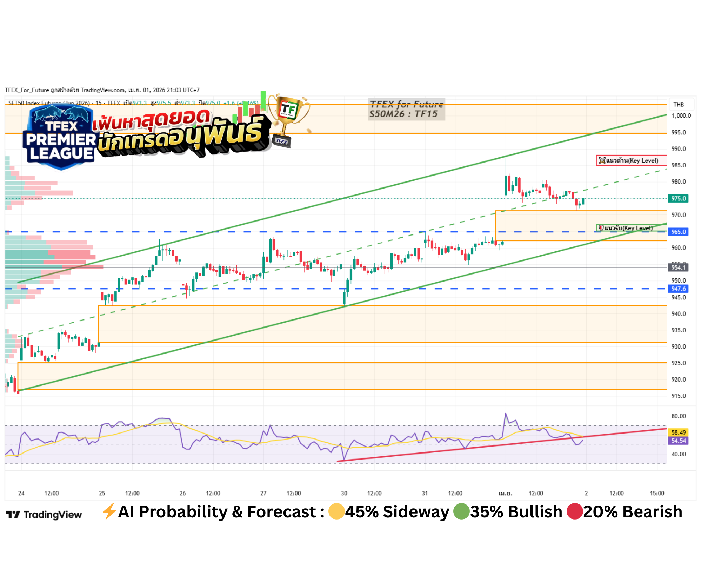
Task: Click the orange lightning bolt icon
Action: pyautogui.click(x=109, y=511)
